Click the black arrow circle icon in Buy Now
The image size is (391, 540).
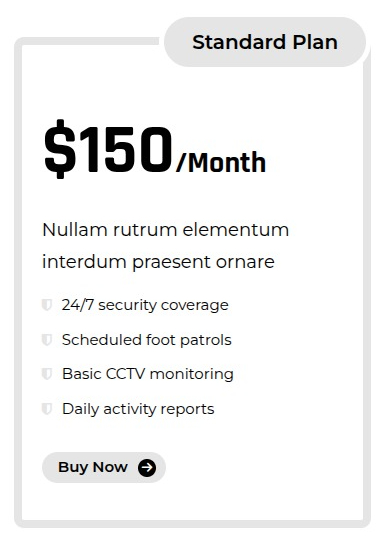coord(147,468)
